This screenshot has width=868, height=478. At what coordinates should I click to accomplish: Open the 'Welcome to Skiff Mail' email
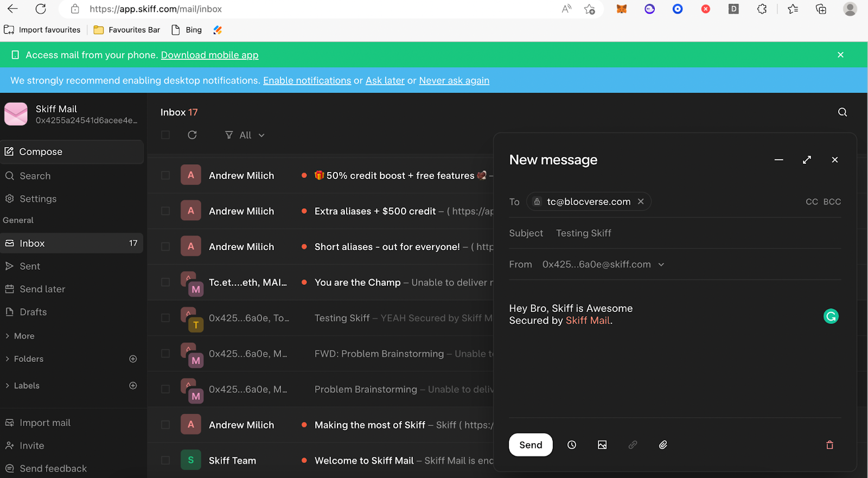pos(364,461)
